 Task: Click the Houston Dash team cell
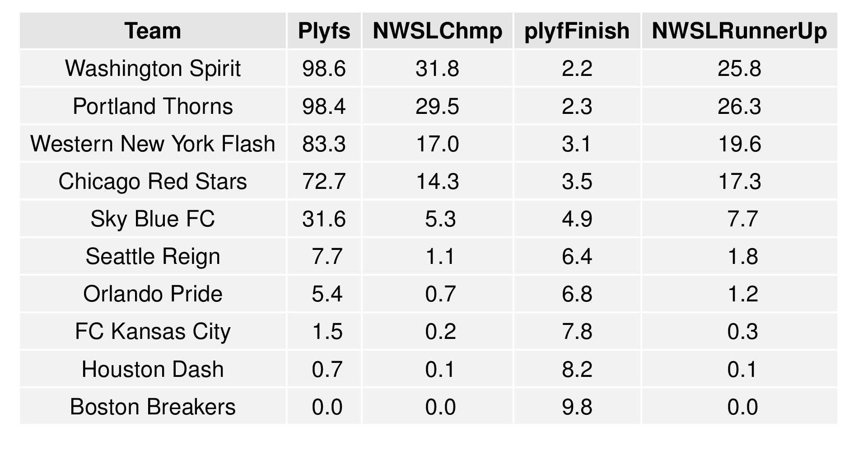point(153,369)
